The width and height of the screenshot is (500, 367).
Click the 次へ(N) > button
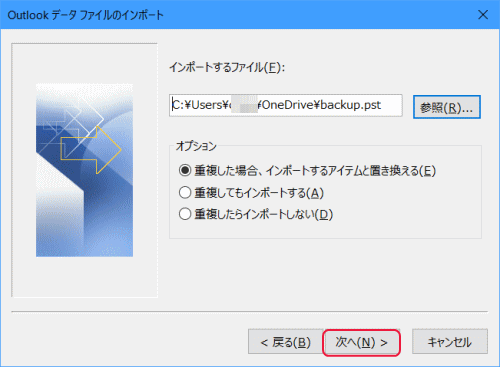click(x=361, y=342)
